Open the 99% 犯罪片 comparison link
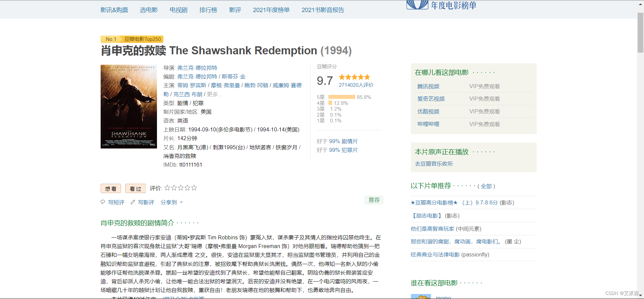The image size is (644, 299). pos(343,150)
